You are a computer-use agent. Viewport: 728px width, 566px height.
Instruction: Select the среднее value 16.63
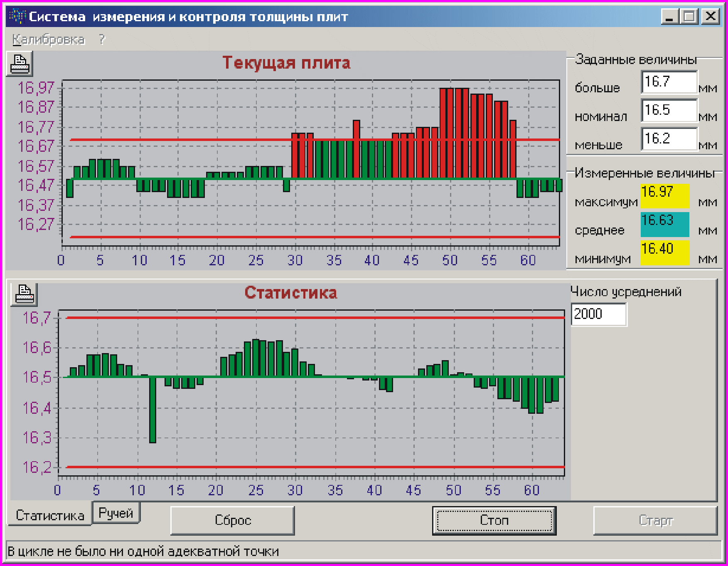coord(665,224)
